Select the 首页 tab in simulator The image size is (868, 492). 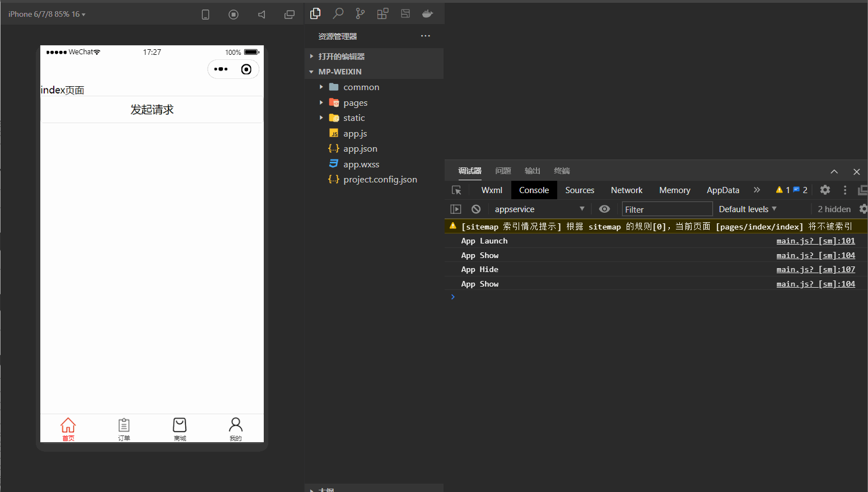68,429
